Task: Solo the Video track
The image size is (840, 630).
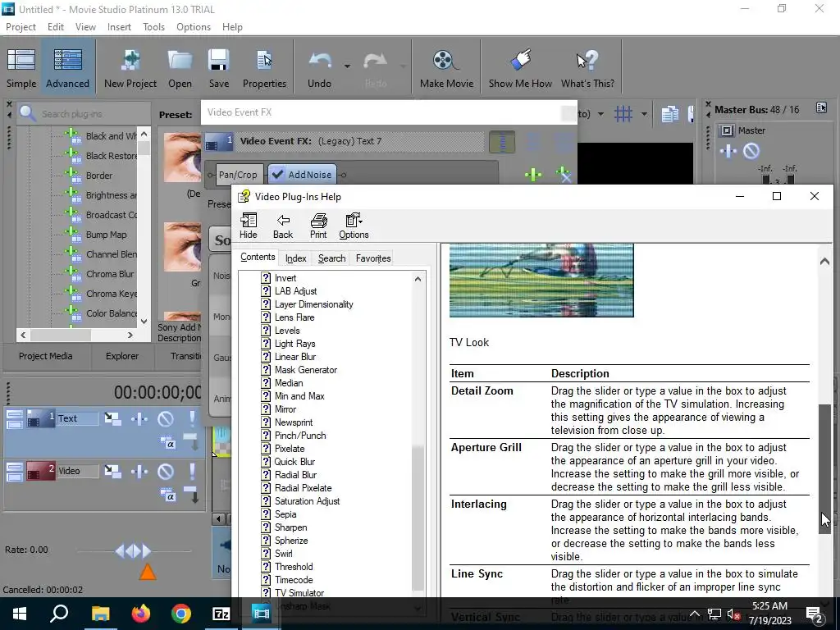Action: (191, 471)
